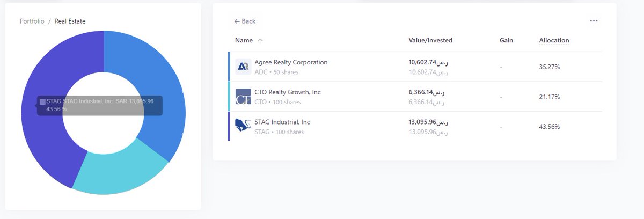The image size is (644, 219).
Task: Click the gain dash in CTO Realty row
Action: coord(501,97)
